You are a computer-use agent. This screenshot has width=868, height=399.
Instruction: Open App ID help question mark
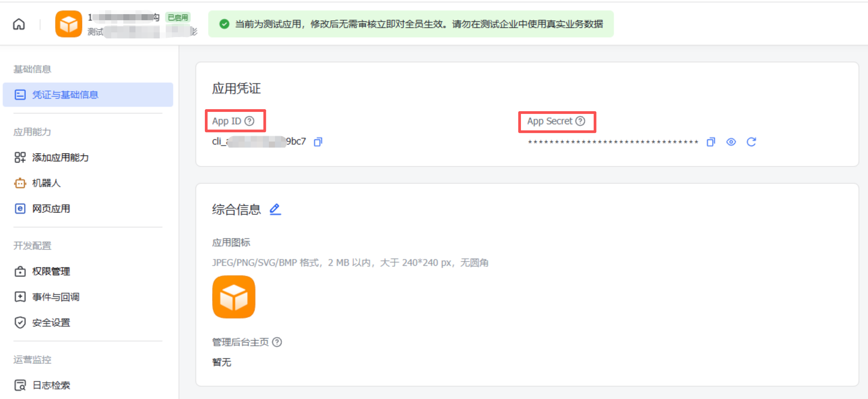pyautogui.click(x=249, y=121)
